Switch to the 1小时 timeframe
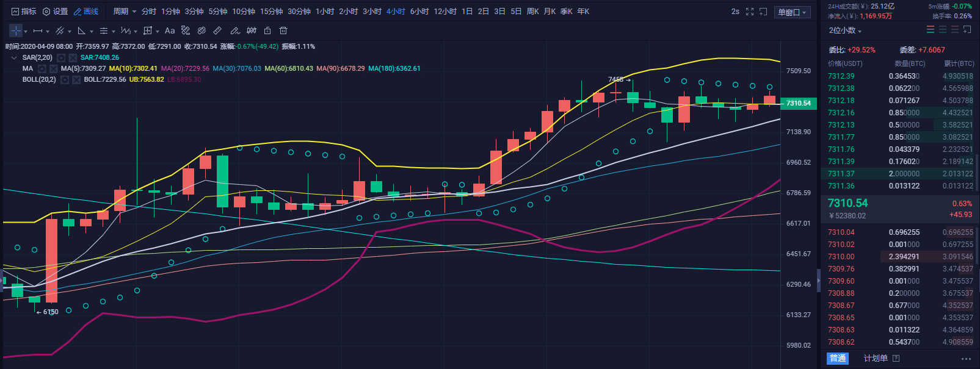980x369 pixels. point(325,12)
